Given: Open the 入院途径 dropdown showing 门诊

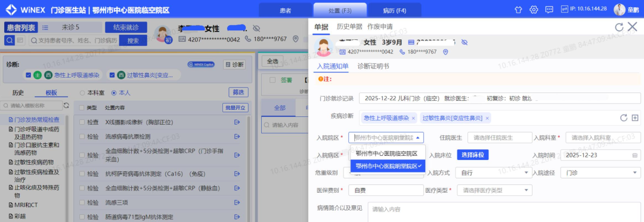Looking at the screenshot, I should 601,172.
